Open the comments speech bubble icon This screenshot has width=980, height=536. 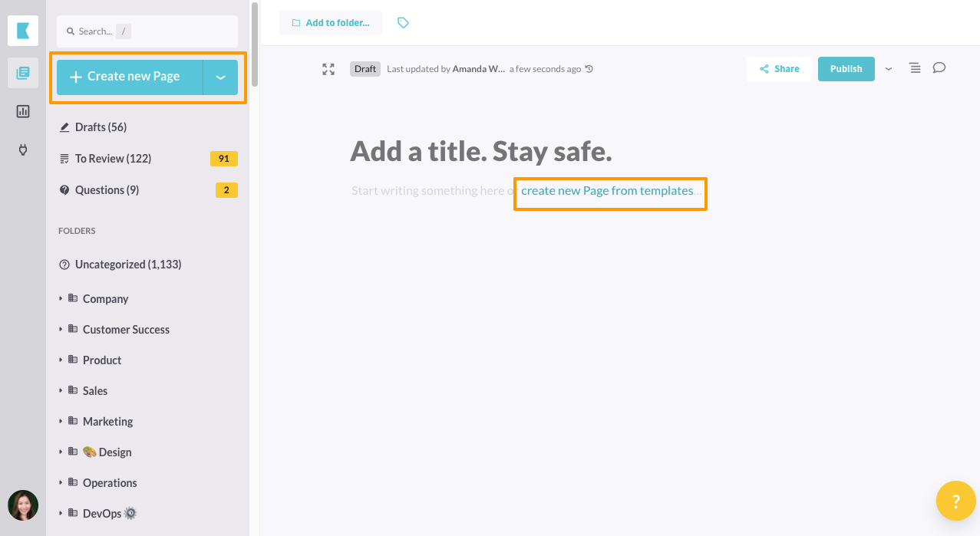939,68
